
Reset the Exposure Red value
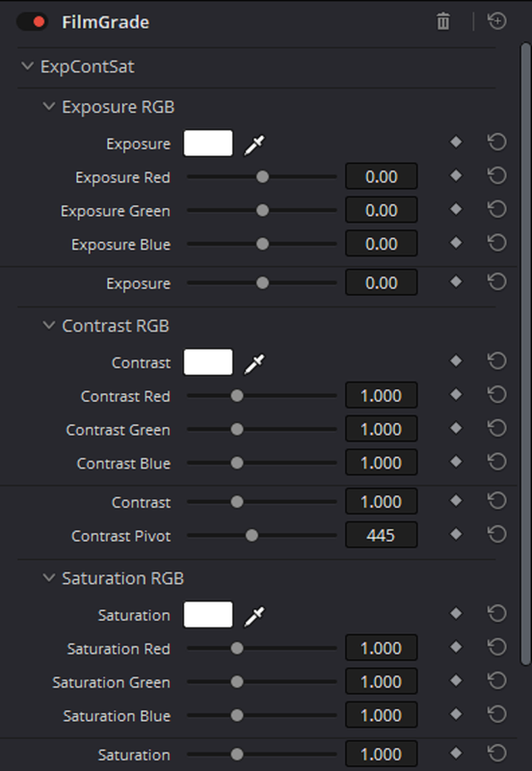click(x=497, y=176)
